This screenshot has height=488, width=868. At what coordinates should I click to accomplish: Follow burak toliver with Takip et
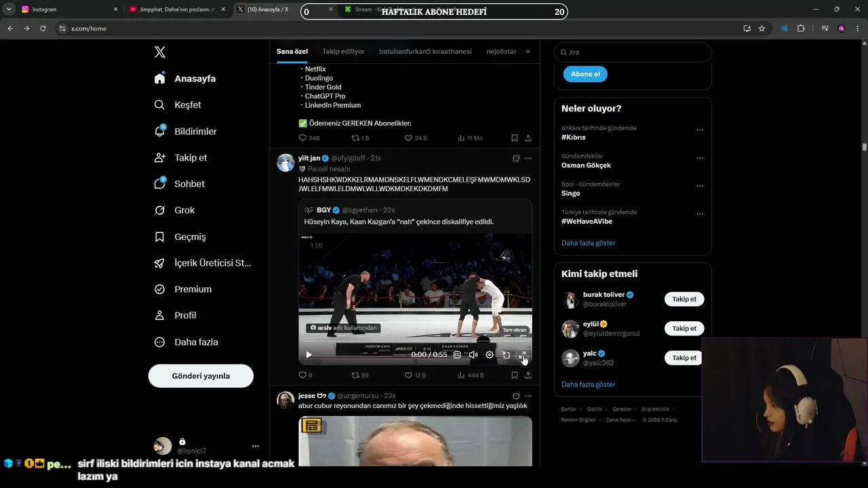click(x=684, y=299)
